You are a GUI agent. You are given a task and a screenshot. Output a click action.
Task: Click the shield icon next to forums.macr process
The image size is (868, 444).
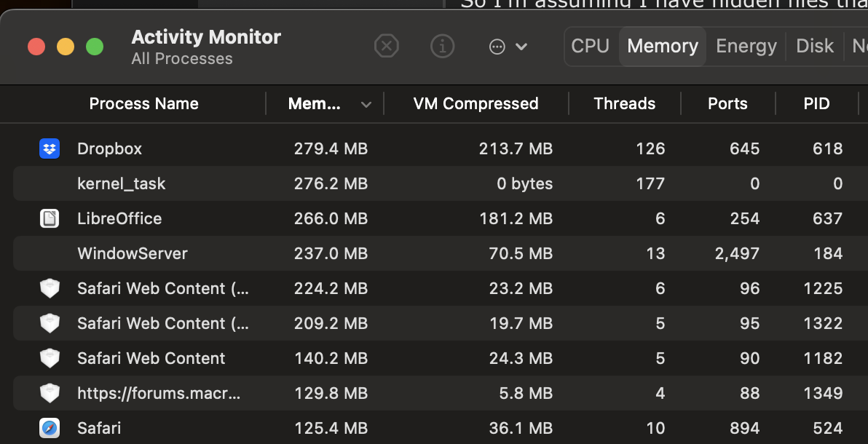pyautogui.click(x=49, y=393)
